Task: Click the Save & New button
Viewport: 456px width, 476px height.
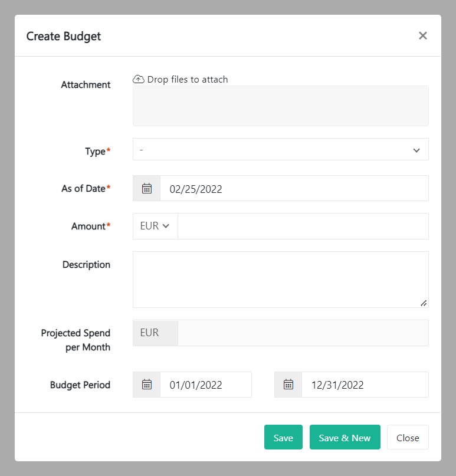Action: pyautogui.click(x=345, y=437)
